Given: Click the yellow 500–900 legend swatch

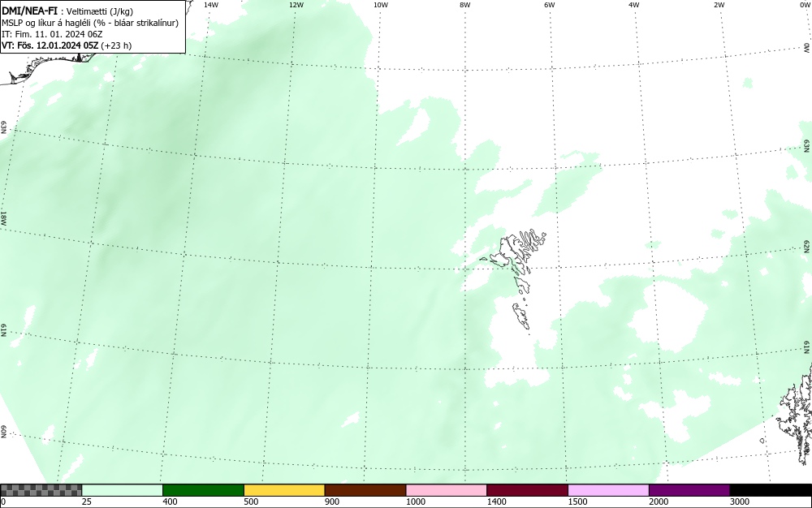Looking at the screenshot, I should click(x=284, y=490).
